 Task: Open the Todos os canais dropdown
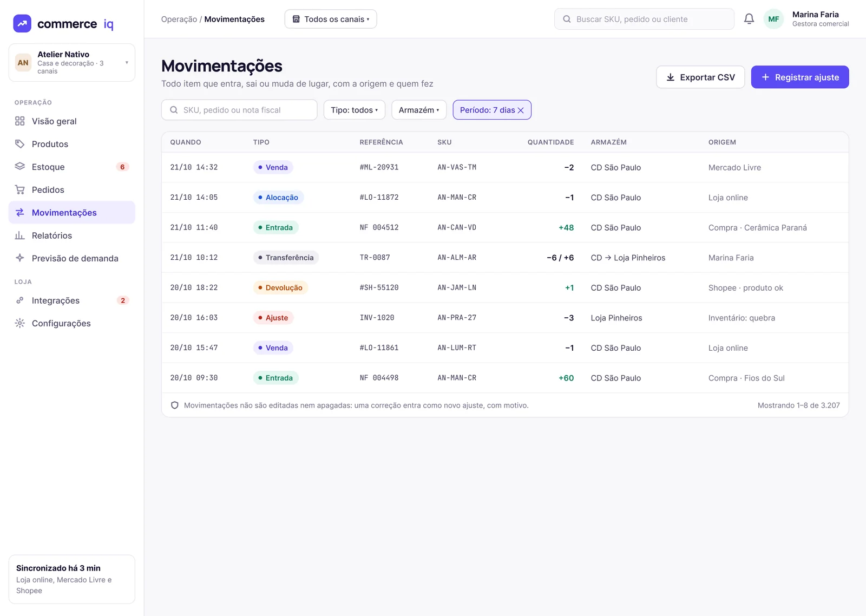331,19
